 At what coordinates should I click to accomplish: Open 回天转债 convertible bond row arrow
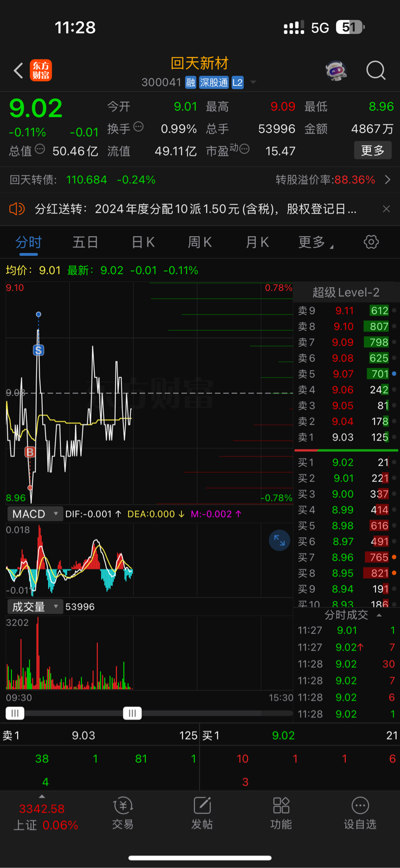(x=387, y=180)
